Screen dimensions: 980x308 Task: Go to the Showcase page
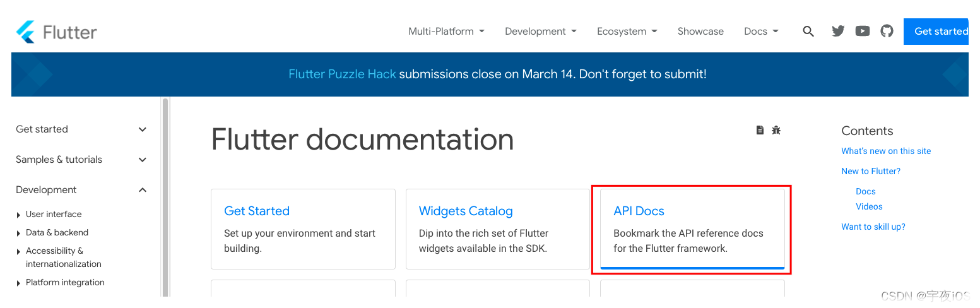pos(700,31)
